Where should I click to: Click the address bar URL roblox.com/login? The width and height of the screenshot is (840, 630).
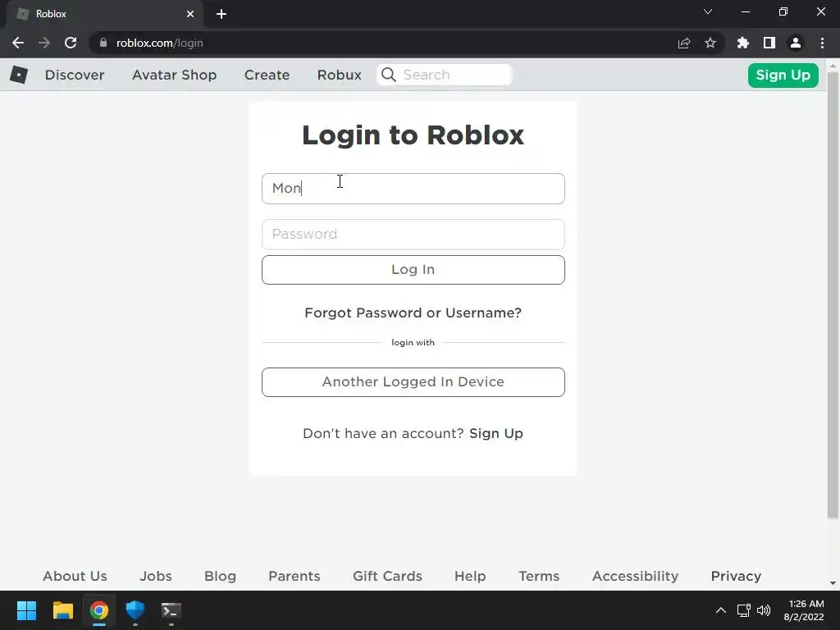point(160,43)
